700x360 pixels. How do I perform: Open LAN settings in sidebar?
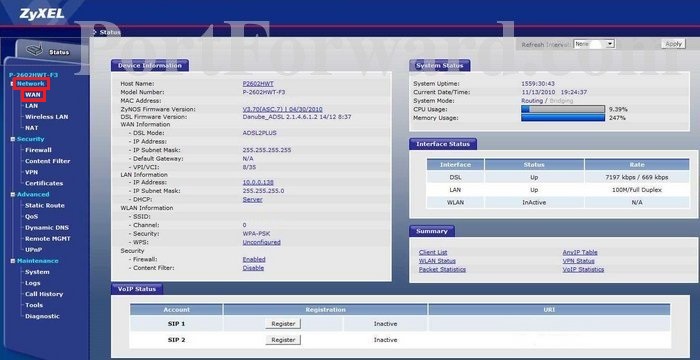(31, 106)
